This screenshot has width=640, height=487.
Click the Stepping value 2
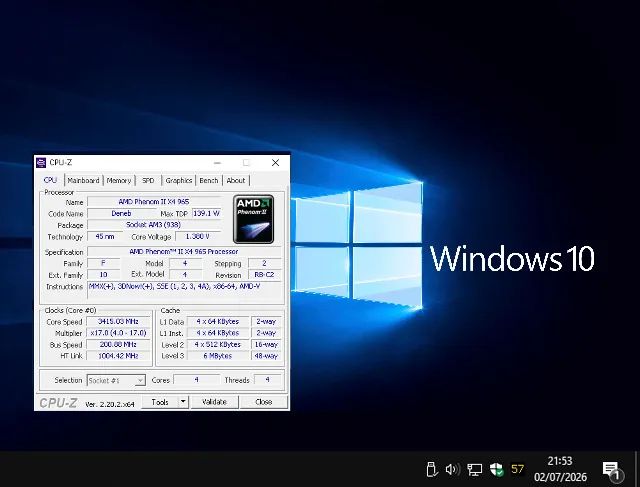264,263
